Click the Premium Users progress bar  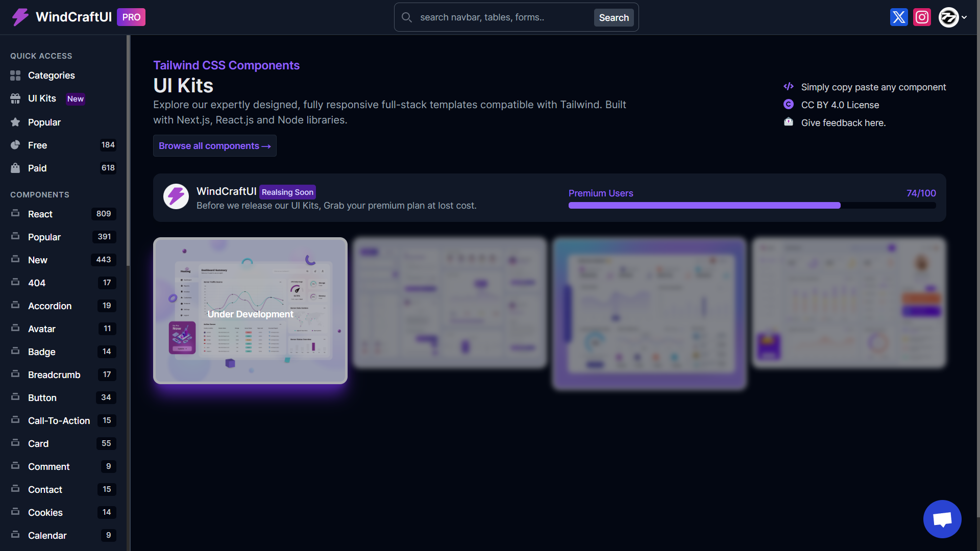point(752,205)
